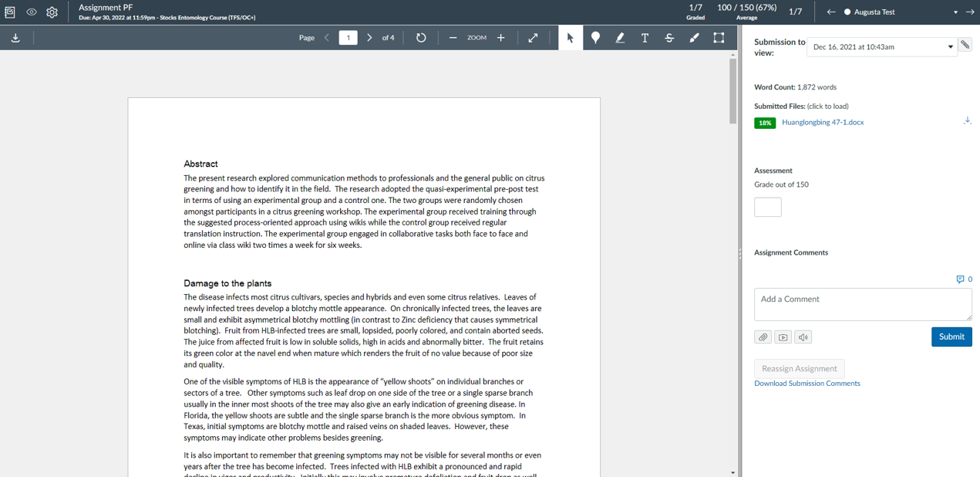Click the Word Count: 1,872 words text
This screenshot has height=477, width=980.
pos(795,87)
